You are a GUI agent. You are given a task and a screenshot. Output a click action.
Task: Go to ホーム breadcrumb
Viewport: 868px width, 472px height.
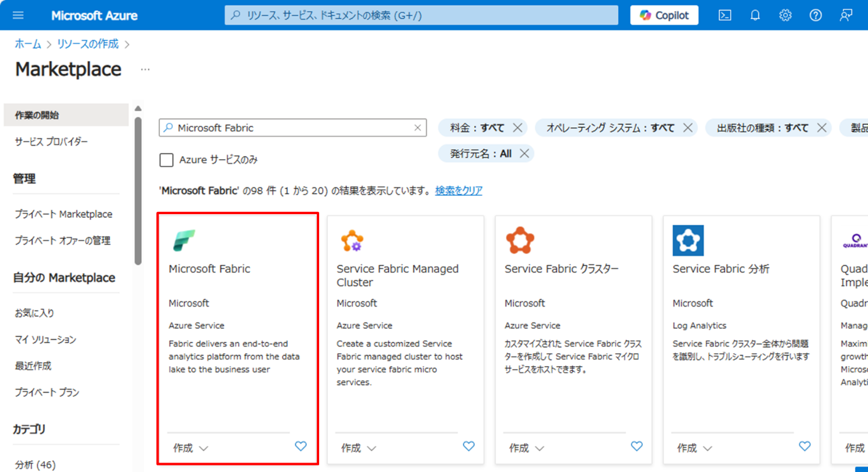coord(28,44)
